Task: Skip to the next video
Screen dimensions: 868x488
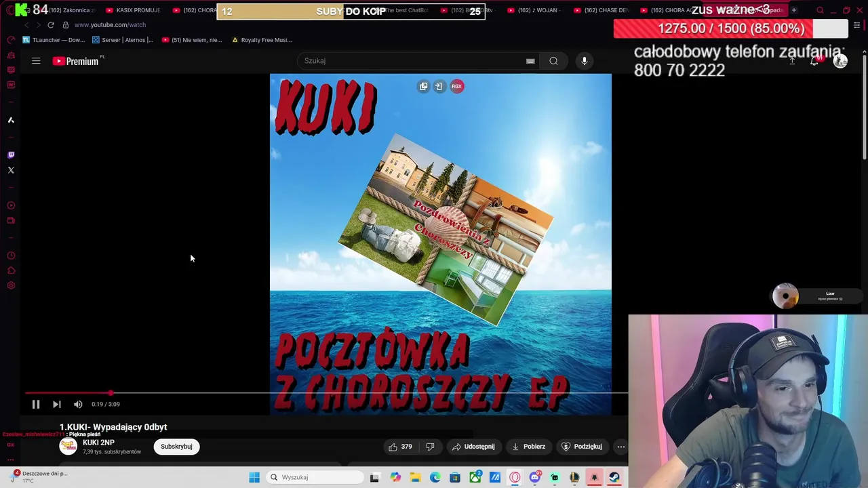Action: point(57,404)
